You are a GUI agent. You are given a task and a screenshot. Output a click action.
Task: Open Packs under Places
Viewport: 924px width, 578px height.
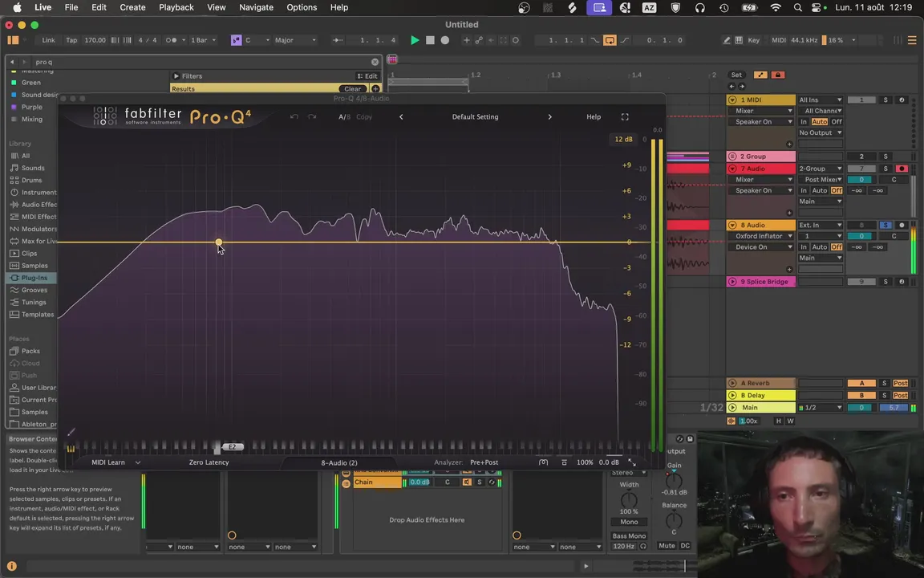tap(30, 350)
